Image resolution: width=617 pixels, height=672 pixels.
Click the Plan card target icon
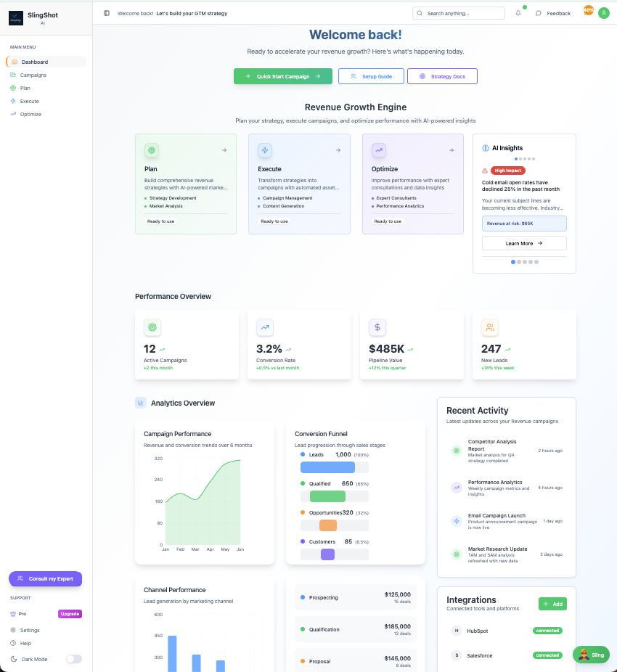pyautogui.click(x=152, y=150)
